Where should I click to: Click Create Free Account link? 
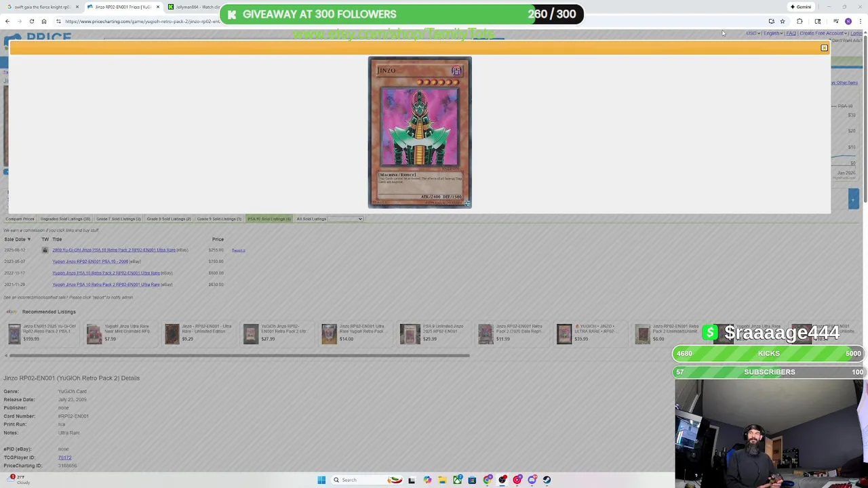click(822, 33)
